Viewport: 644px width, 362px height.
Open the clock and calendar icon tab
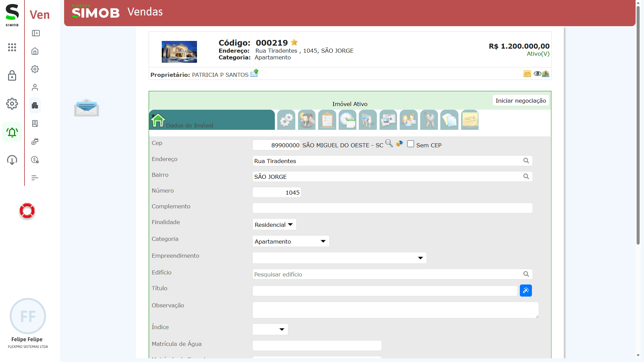pos(347,120)
